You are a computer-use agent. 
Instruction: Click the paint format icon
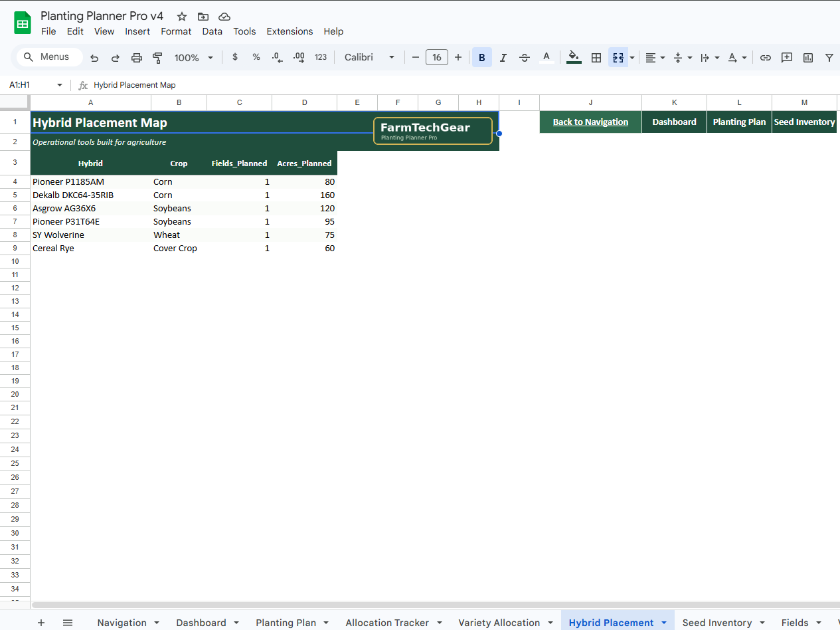coord(157,57)
